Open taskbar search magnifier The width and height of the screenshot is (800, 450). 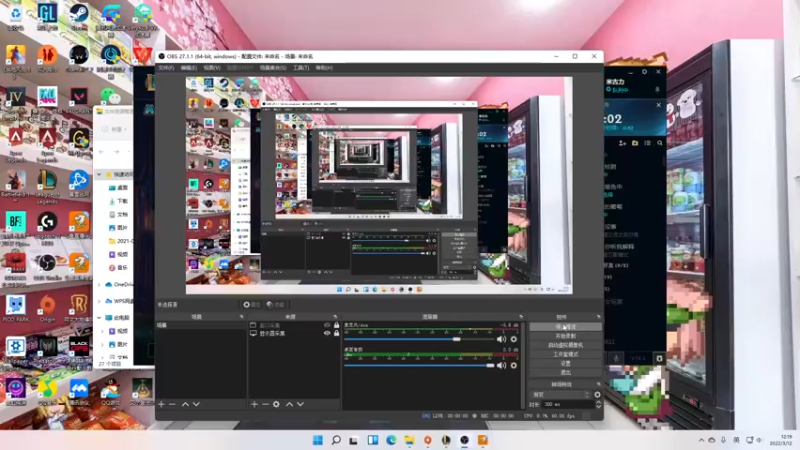pyautogui.click(x=336, y=440)
